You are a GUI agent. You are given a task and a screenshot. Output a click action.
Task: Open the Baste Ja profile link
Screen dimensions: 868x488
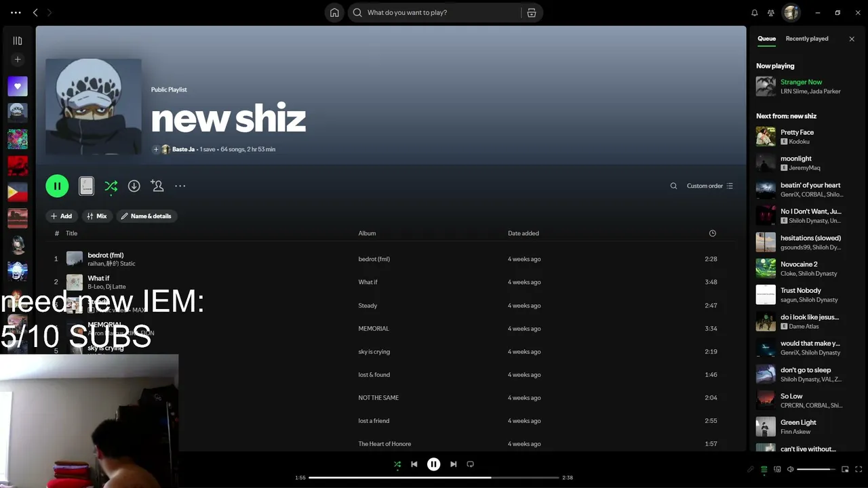click(183, 149)
